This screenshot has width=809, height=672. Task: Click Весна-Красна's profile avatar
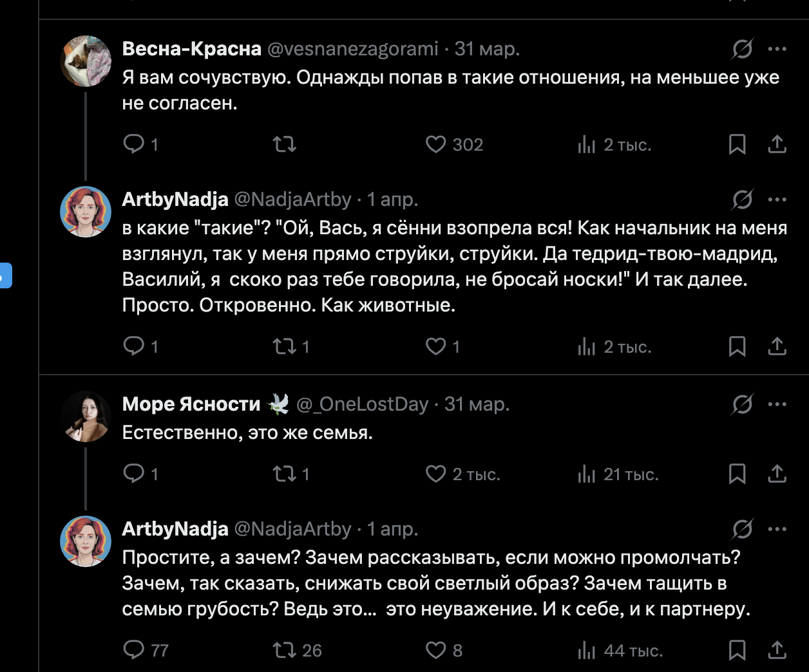tap(86, 61)
